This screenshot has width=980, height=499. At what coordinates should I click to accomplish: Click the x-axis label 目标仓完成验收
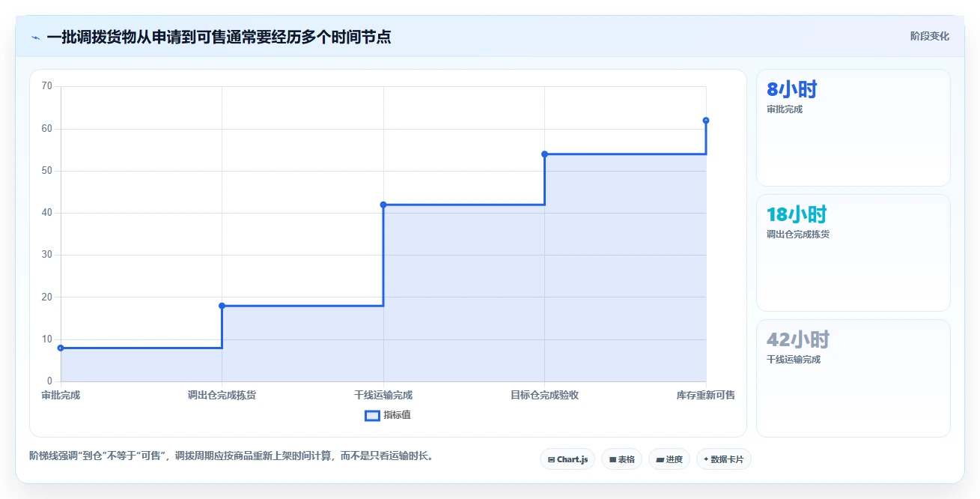coord(544,395)
